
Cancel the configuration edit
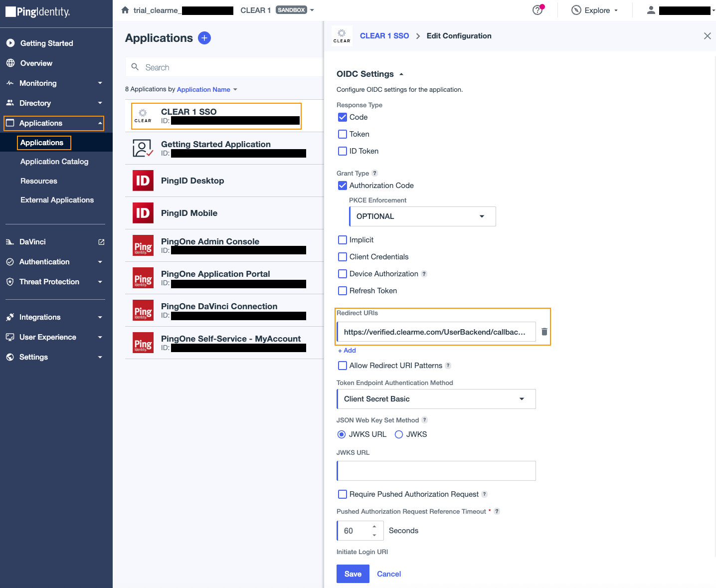coord(389,574)
